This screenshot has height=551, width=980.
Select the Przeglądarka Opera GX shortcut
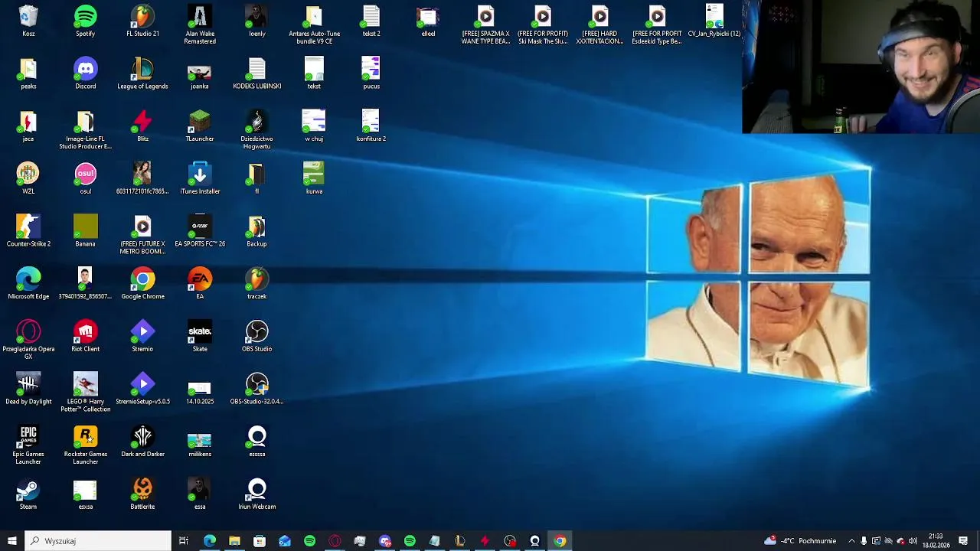pyautogui.click(x=28, y=340)
